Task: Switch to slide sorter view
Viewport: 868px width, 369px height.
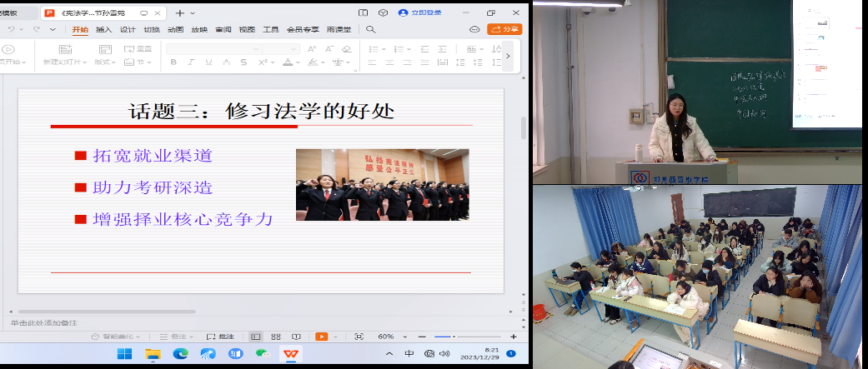Action: pyautogui.click(x=275, y=337)
